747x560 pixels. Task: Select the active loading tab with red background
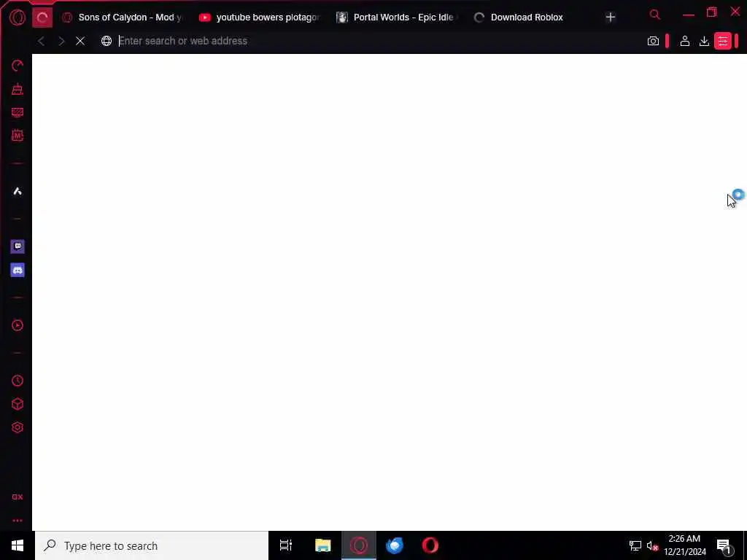coord(42,17)
